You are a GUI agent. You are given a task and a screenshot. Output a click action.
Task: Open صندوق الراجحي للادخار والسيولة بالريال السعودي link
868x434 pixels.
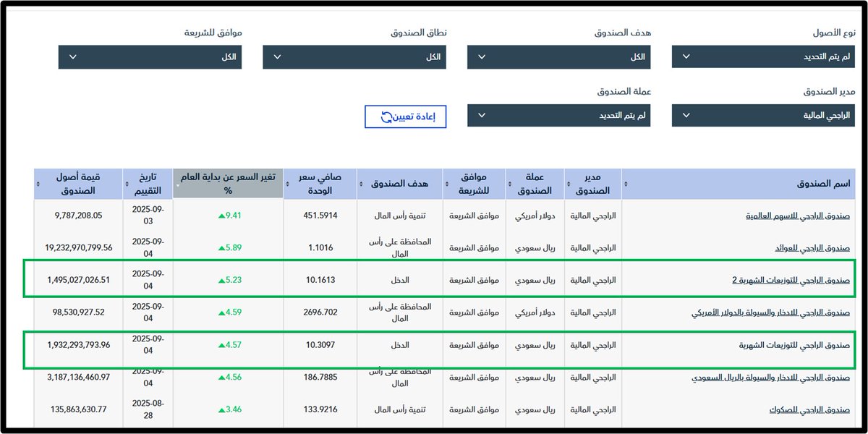coord(771,378)
